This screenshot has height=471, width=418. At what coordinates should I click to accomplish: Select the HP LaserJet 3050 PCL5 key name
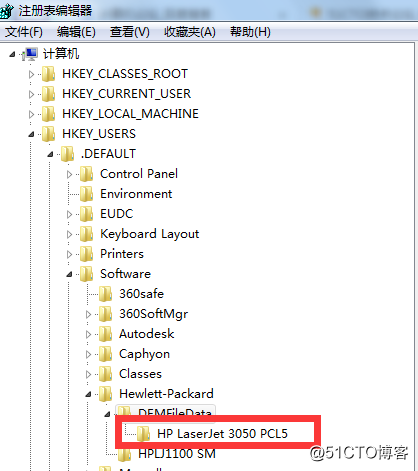coord(222,434)
